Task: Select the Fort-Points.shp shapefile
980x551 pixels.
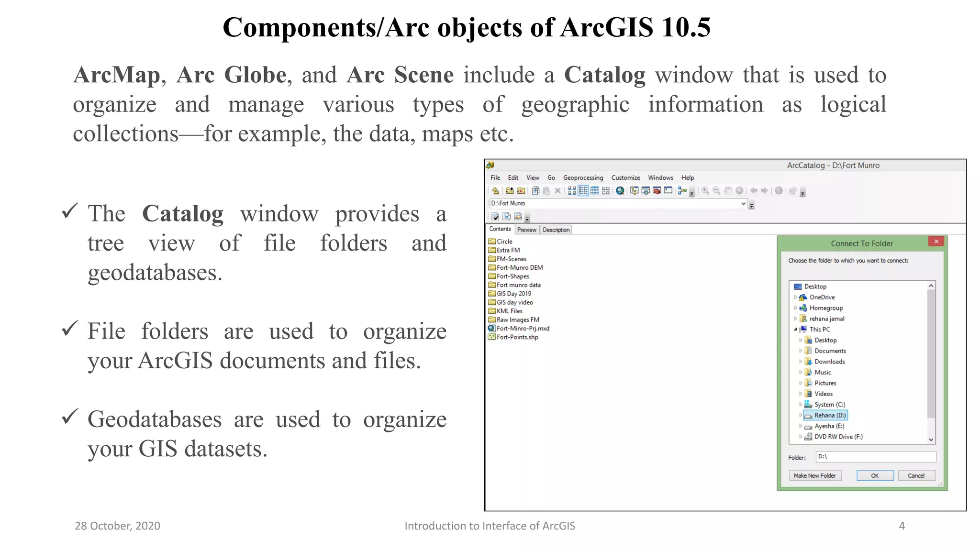Action: (513, 337)
